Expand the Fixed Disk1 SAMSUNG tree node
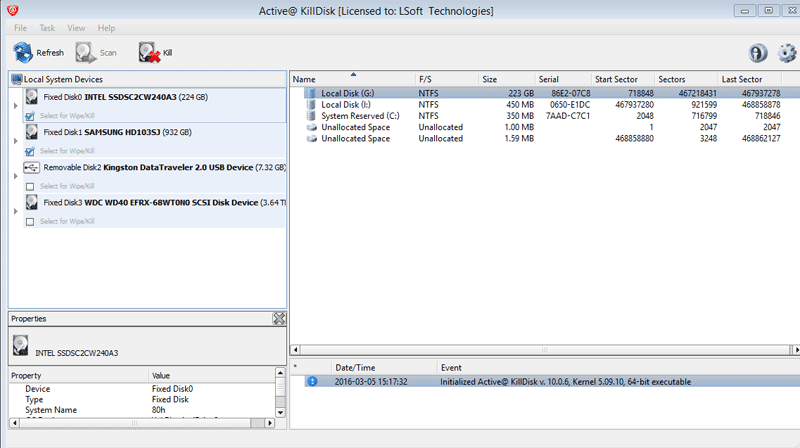Viewport: 800px width, 448px height. (x=15, y=141)
